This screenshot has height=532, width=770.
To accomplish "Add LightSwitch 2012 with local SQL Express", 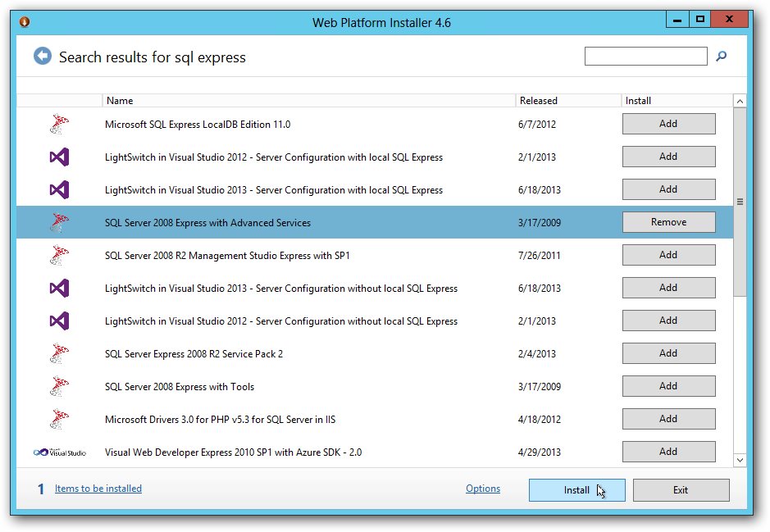I will point(669,157).
